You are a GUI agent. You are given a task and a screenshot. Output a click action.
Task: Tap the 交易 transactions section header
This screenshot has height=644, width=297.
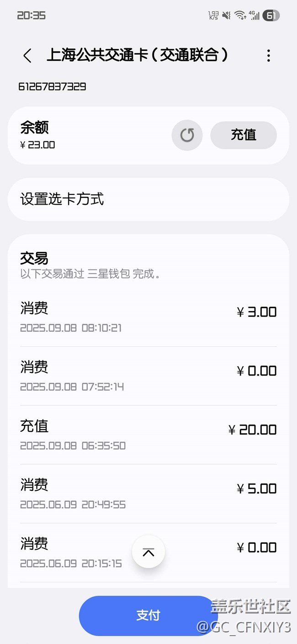34,258
